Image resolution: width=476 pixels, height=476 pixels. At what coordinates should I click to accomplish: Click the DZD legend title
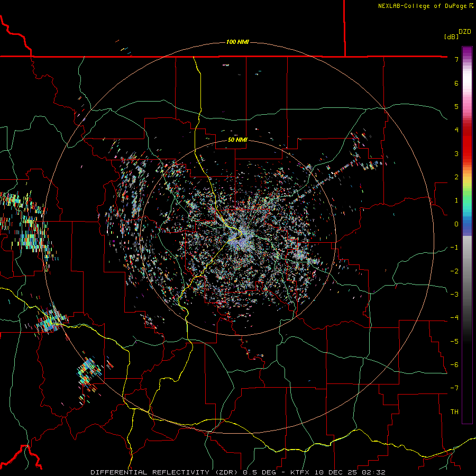pyautogui.click(x=465, y=32)
